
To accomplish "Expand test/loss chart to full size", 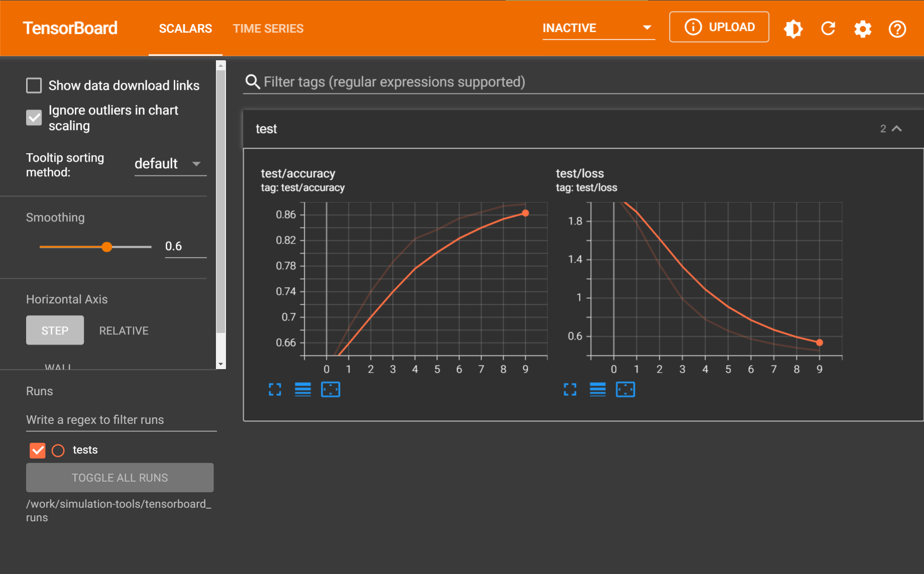I will (570, 390).
